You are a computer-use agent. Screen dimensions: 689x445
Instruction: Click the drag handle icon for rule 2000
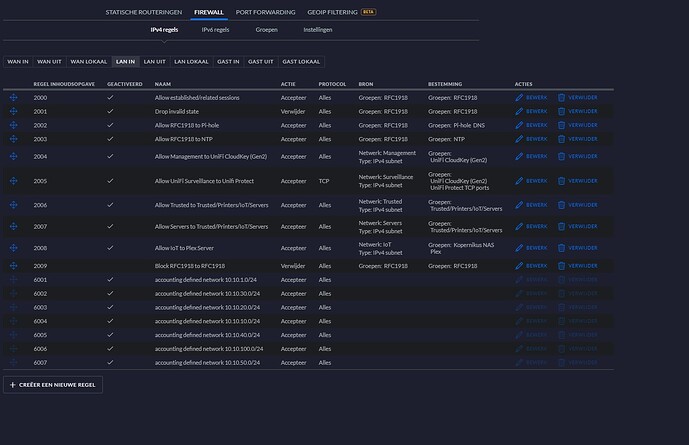(x=13, y=98)
